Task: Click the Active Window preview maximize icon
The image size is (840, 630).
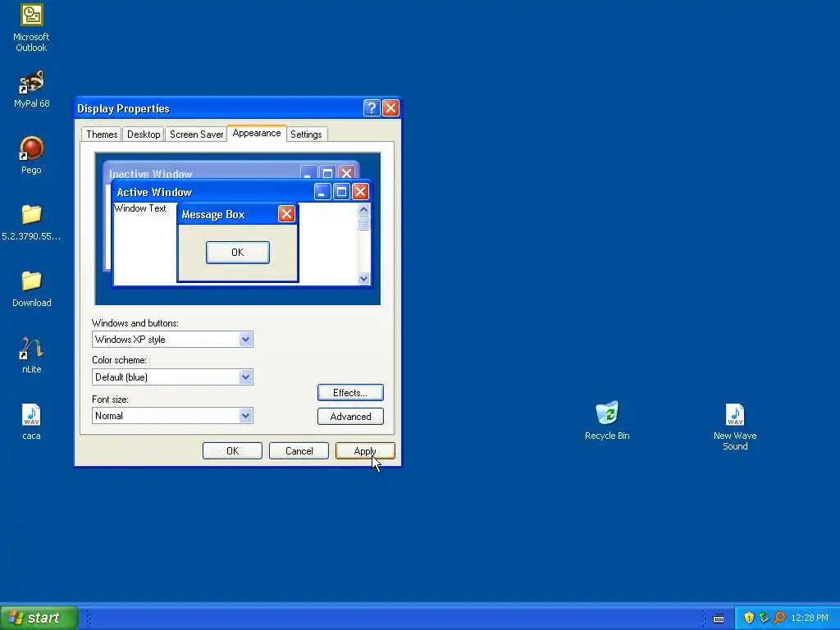Action: point(341,192)
